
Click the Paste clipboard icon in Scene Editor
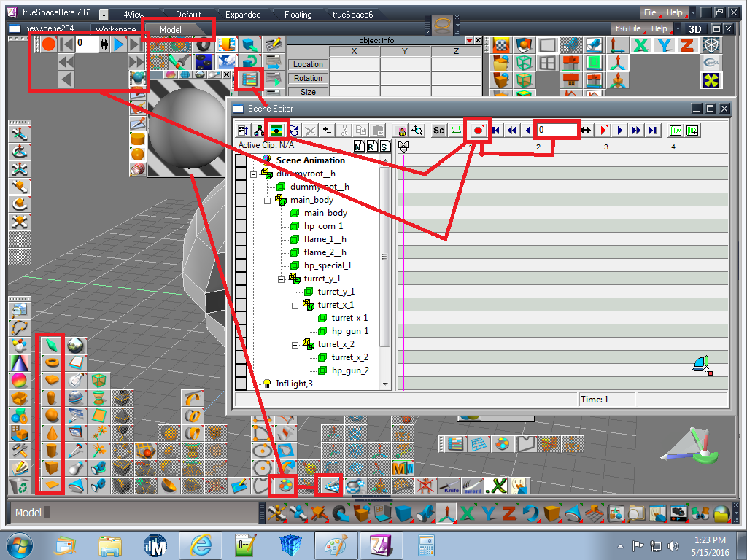[x=379, y=131]
